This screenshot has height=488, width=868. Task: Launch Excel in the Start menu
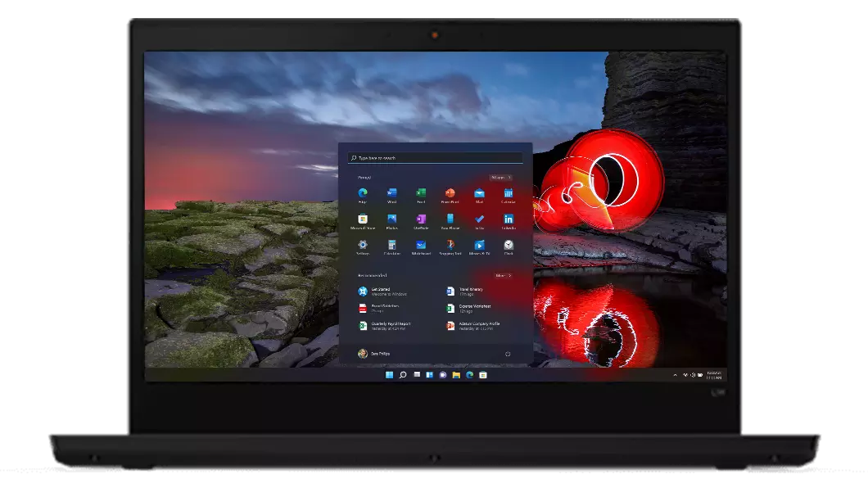tap(421, 194)
